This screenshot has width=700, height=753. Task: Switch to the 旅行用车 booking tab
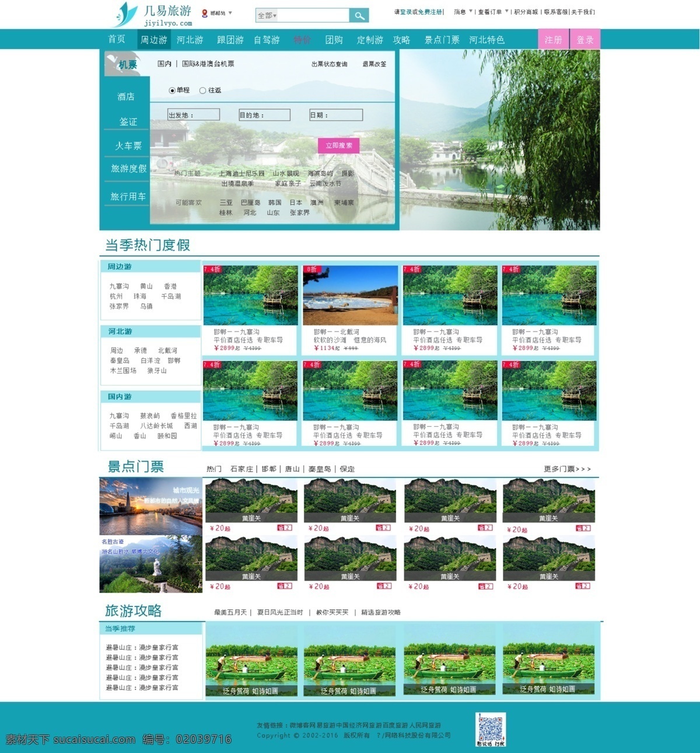[x=128, y=197]
